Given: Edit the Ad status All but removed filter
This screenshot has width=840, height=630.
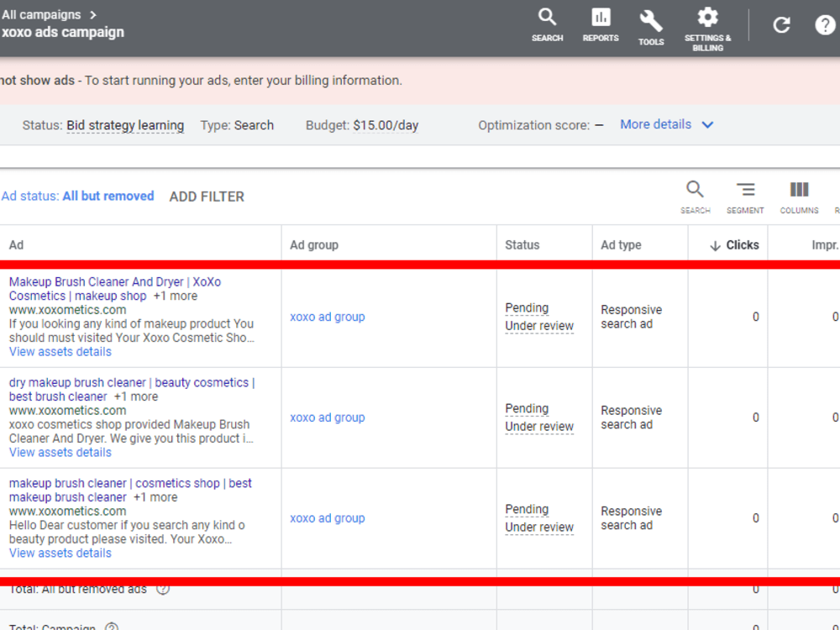Looking at the screenshot, I should pyautogui.click(x=77, y=196).
